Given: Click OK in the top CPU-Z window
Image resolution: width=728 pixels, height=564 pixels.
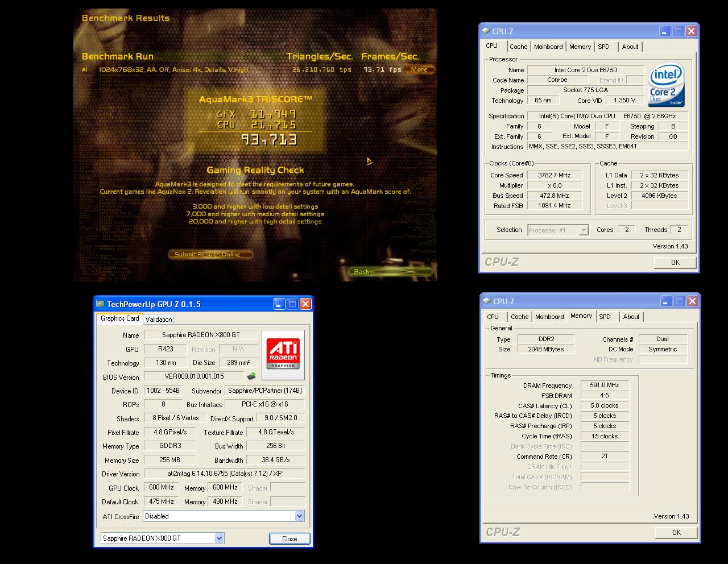Looking at the screenshot, I should 675,262.
